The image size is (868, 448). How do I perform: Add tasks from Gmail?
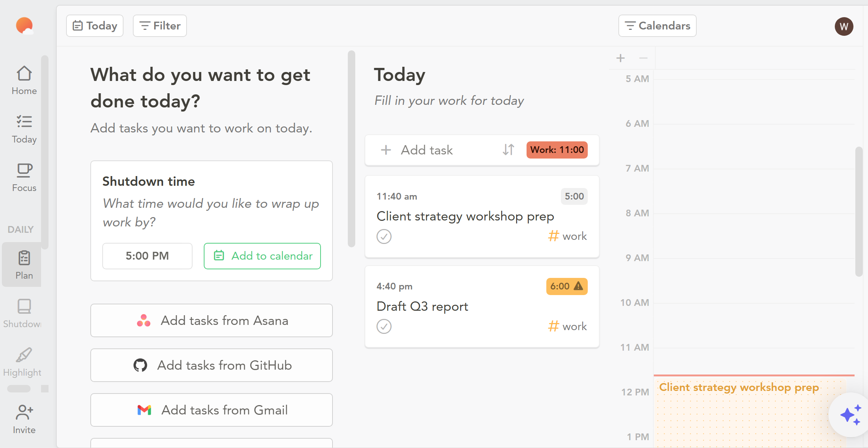point(212,410)
